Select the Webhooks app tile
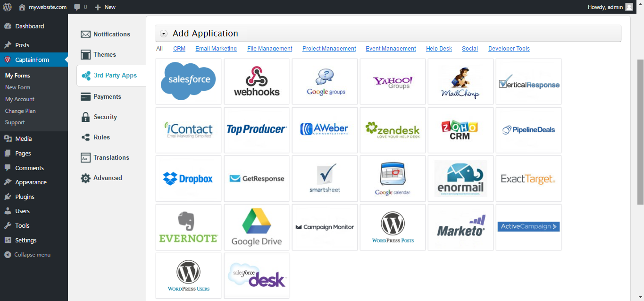The image size is (644, 301). pos(257,81)
